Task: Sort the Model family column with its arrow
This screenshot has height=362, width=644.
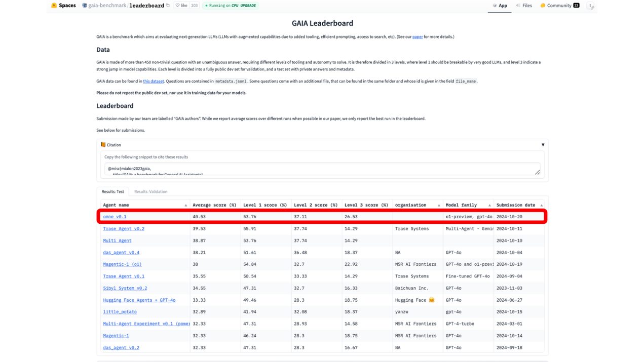Action: pyautogui.click(x=489, y=206)
